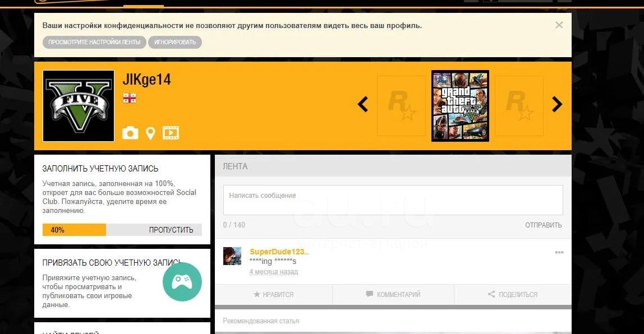644x334 pixels.
Task: Click the post text "****ing ******s"
Action: 273,261
